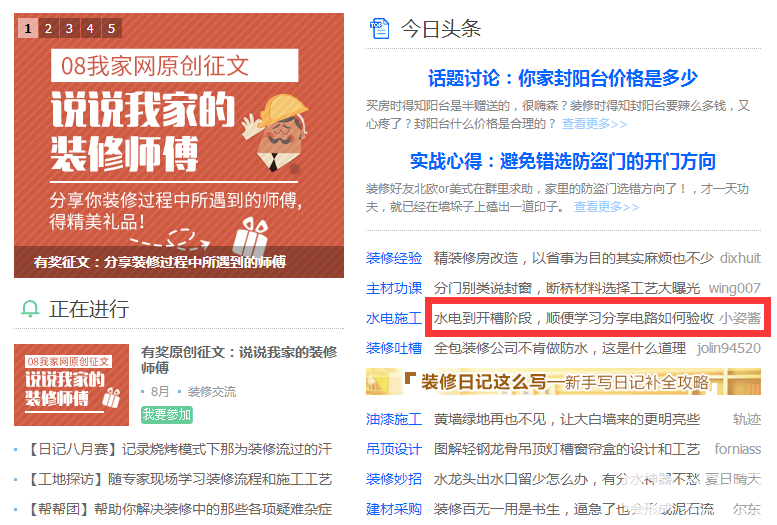Click the bell icon beside 正在进行
Screen dimensions: 777x525
pyautogui.click(x=30, y=309)
